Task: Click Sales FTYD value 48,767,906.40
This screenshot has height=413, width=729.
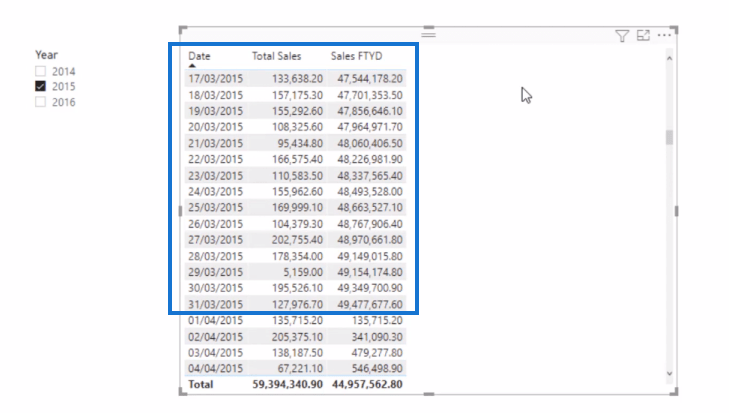Action: (370, 224)
